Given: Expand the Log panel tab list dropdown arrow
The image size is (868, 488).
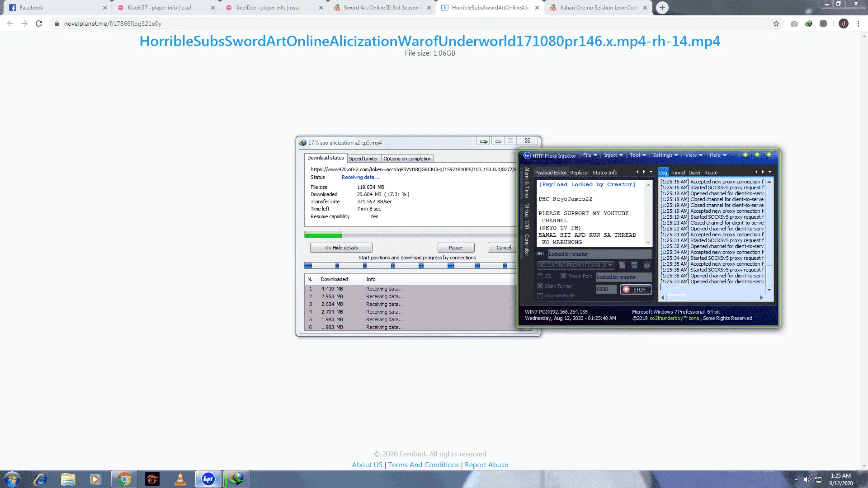Looking at the screenshot, I should pyautogui.click(x=770, y=172).
